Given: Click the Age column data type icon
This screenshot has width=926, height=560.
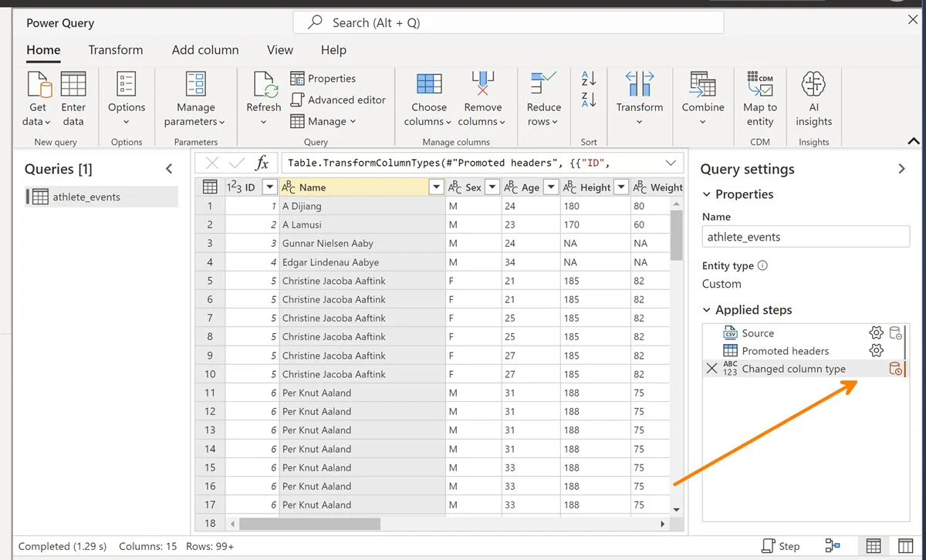Looking at the screenshot, I should point(511,187).
